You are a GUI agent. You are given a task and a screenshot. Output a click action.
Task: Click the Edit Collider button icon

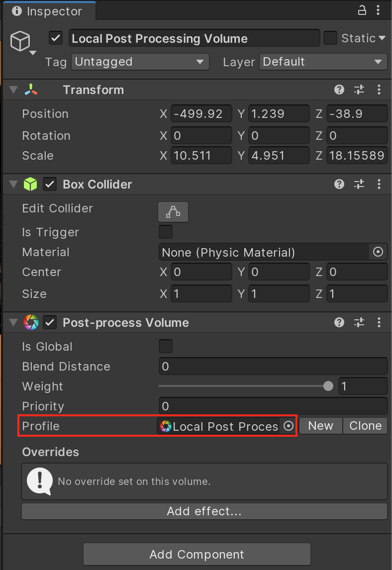(173, 212)
